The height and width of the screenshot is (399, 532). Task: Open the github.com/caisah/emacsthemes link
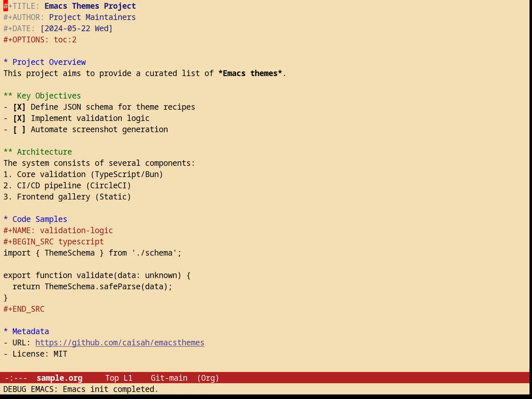click(x=120, y=343)
